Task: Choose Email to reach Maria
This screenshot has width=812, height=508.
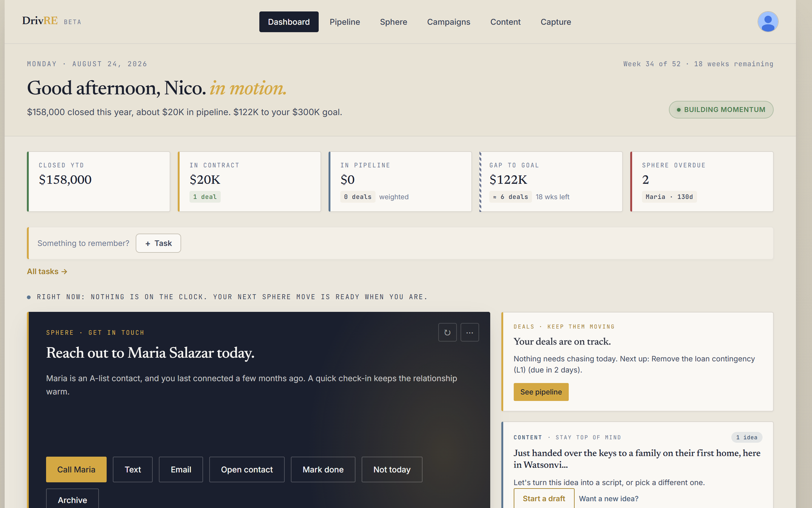Action: (181, 469)
